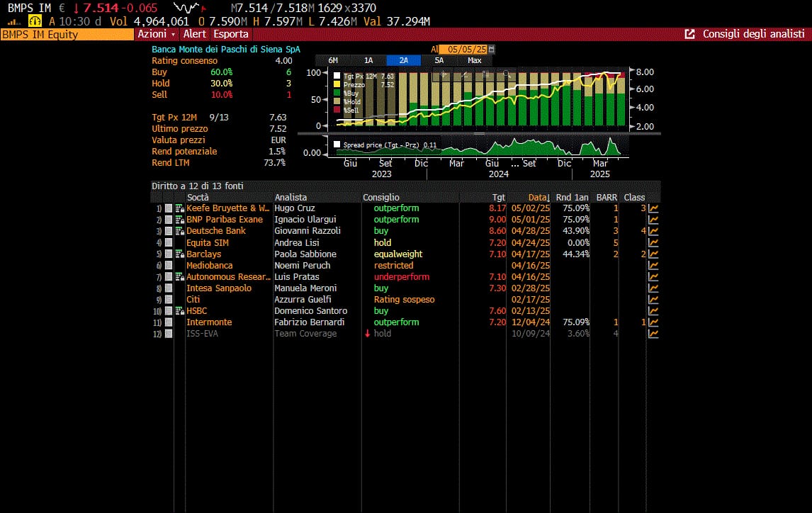
Task: Open the calendar picker next to the date
Action: pos(492,49)
